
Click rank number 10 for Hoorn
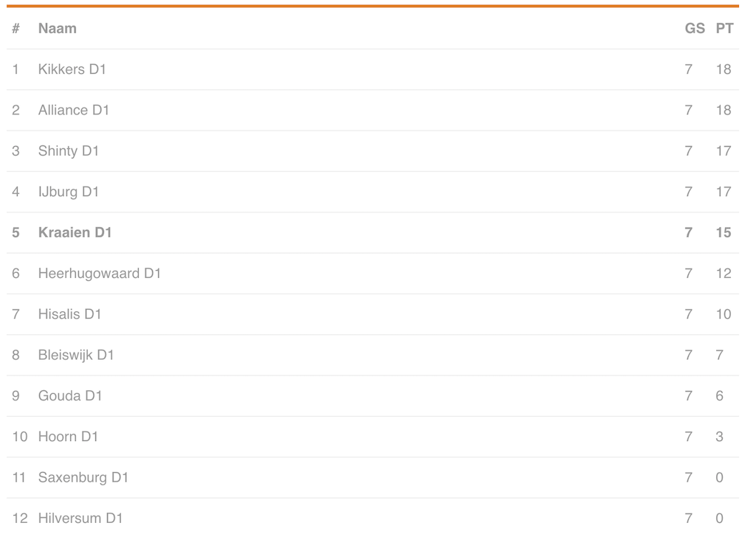coord(19,437)
